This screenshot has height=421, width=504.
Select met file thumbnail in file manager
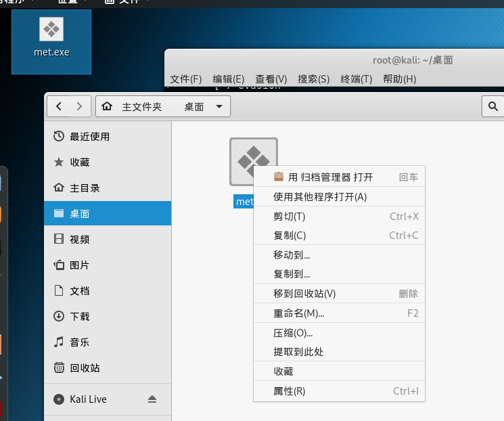point(254,162)
